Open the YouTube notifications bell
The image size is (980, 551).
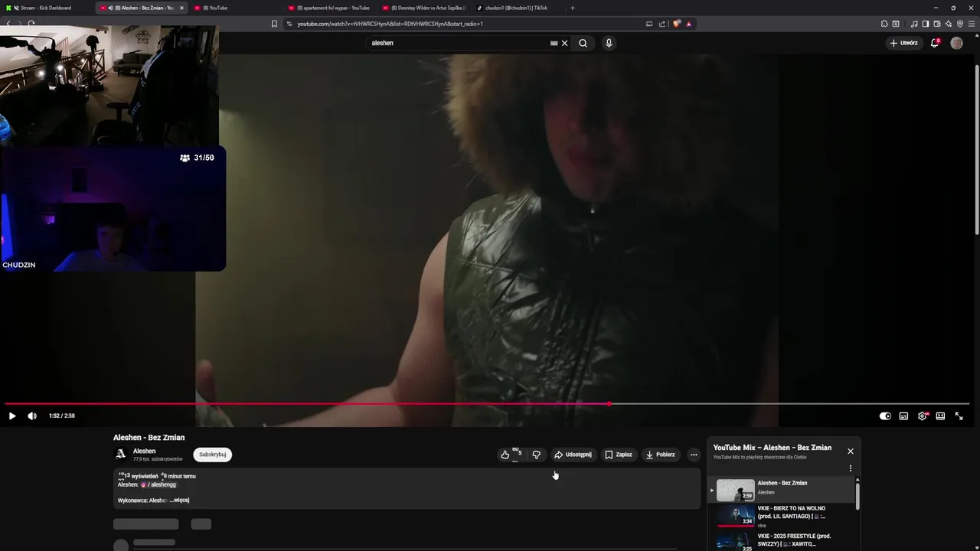click(x=935, y=44)
